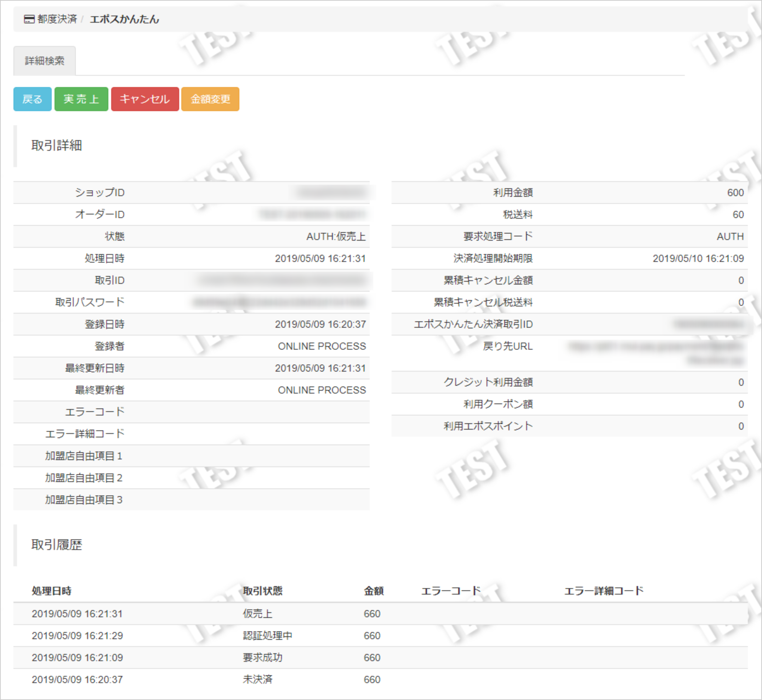Open the 都度決済 breadcrumb link
762x700 pixels.
point(57,19)
